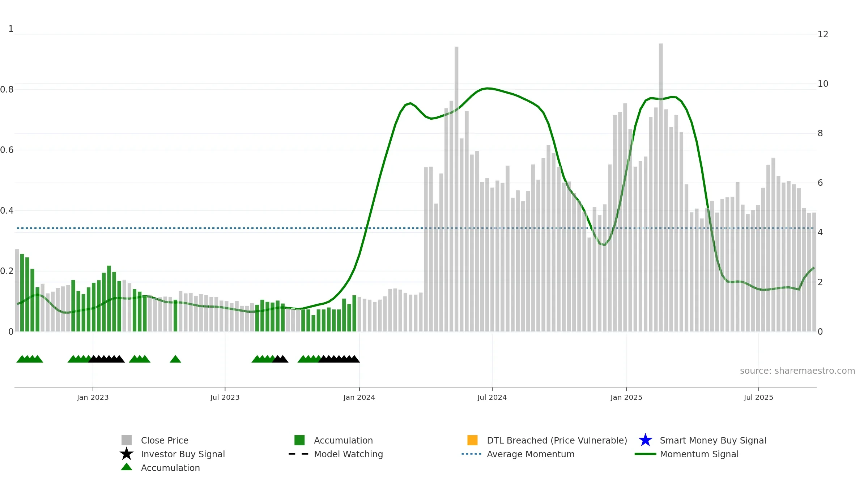Click the green Momentum Signal legend line

[645, 454]
